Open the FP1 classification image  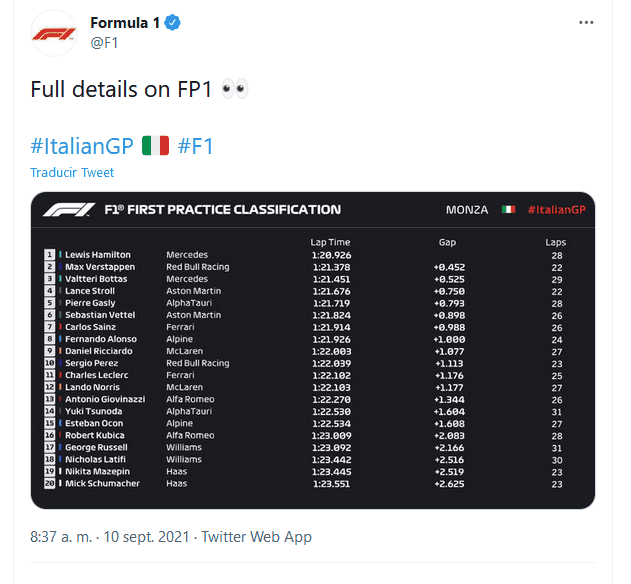[x=313, y=350]
